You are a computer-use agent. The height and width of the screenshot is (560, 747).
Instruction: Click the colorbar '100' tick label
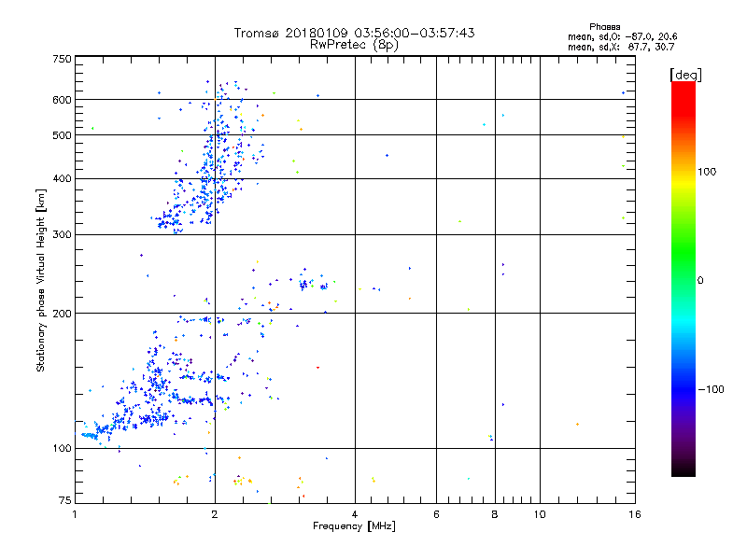pos(707,172)
